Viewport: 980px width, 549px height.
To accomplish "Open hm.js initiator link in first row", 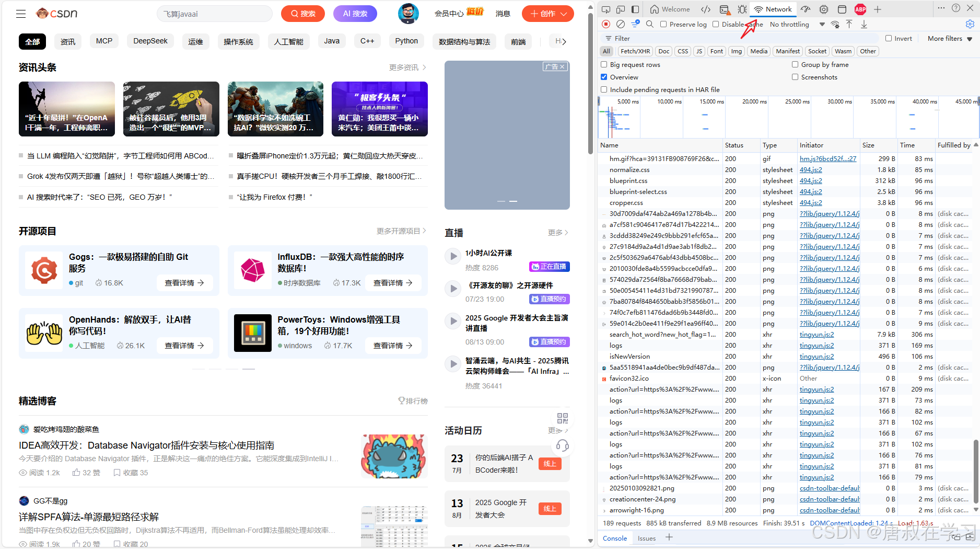I will coord(828,158).
